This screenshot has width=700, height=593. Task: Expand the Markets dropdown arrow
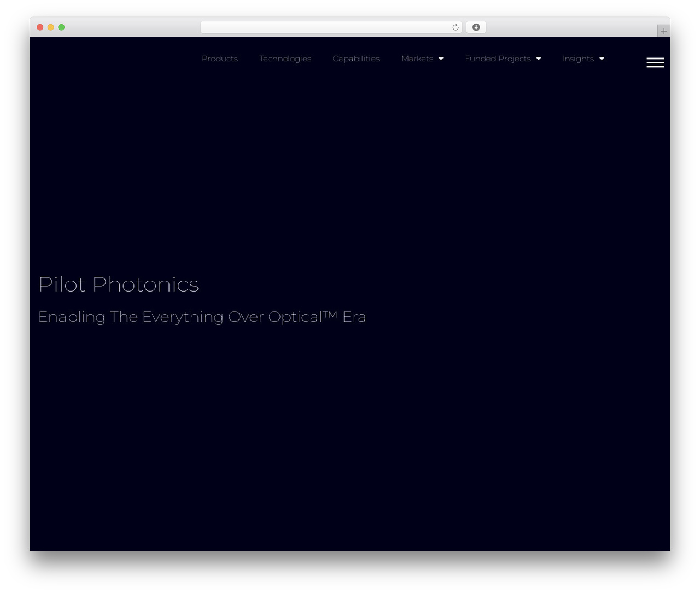441,59
